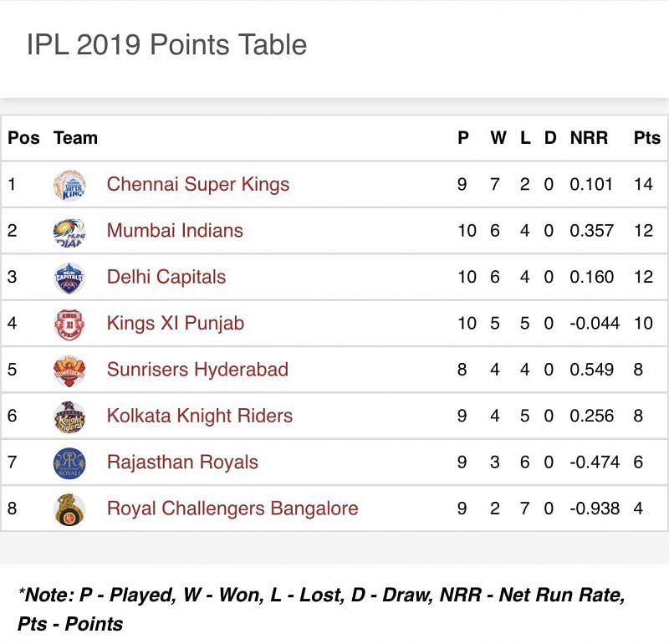Image resolution: width=669 pixels, height=644 pixels.
Task: Click the Sunrisers Hyderabad team logo
Action: click(69, 370)
